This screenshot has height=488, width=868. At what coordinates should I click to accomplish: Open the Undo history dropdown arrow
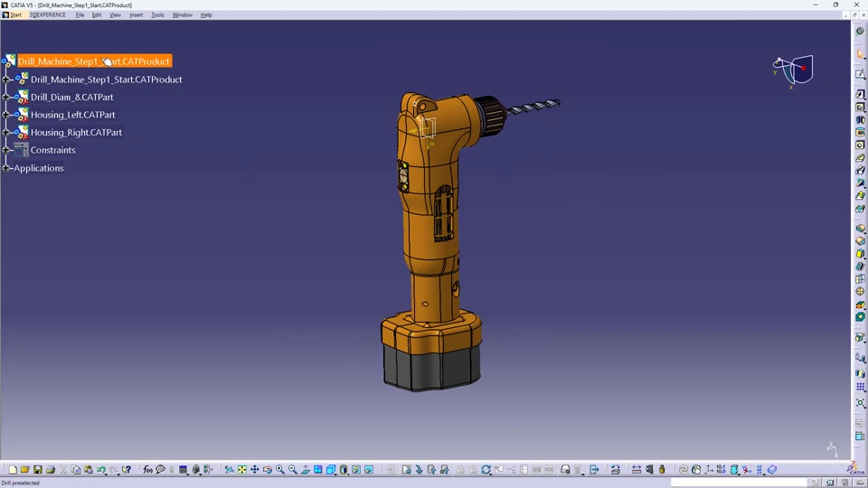108,473
